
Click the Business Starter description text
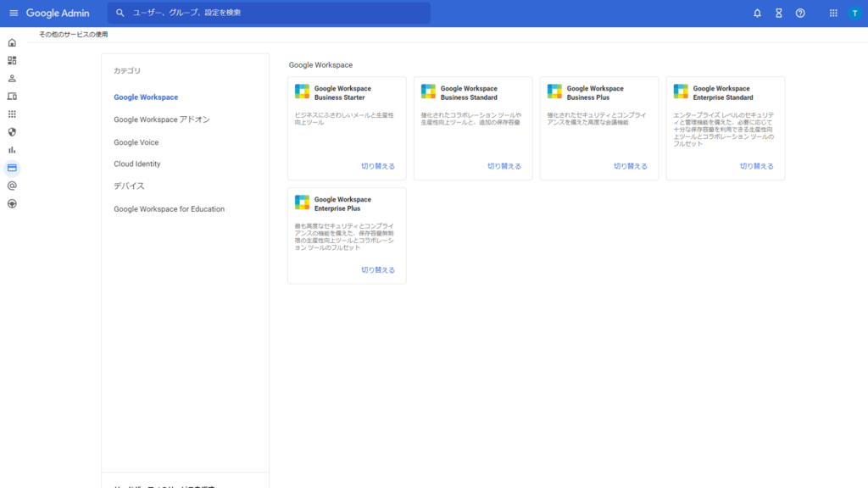pyautogui.click(x=344, y=119)
